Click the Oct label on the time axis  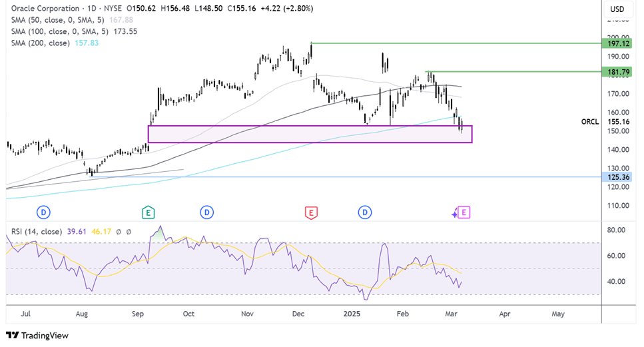pyautogui.click(x=188, y=314)
